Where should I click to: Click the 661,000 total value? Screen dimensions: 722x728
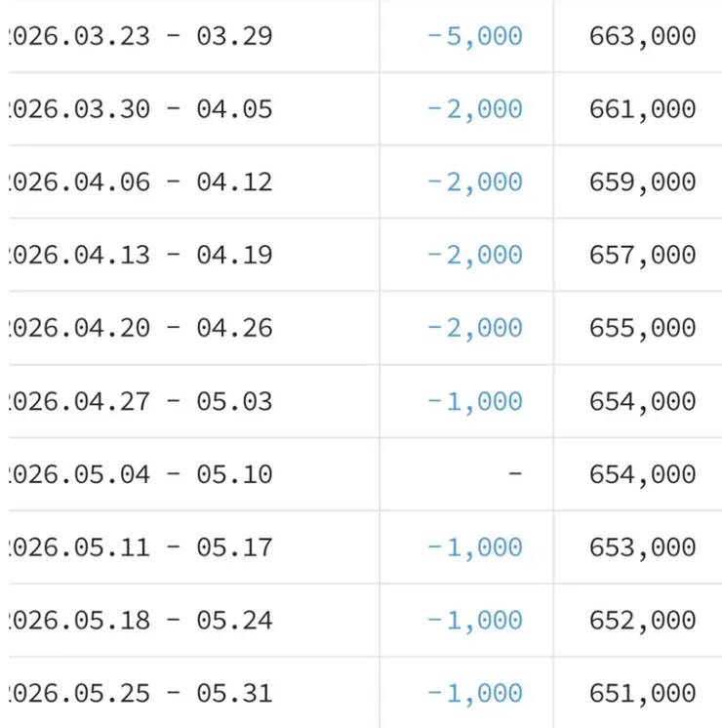[x=643, y=110]
